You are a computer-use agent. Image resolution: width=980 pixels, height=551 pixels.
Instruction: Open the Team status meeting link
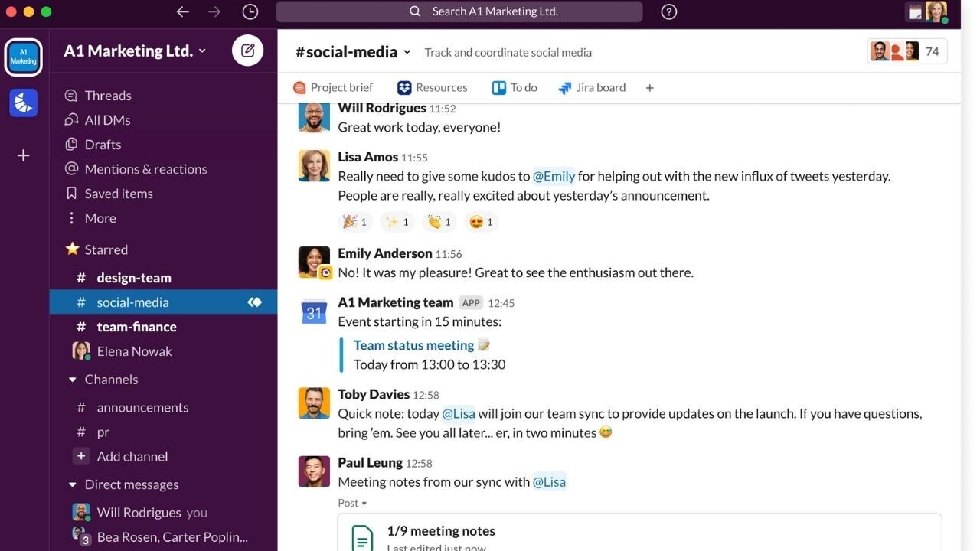point(413,345)
